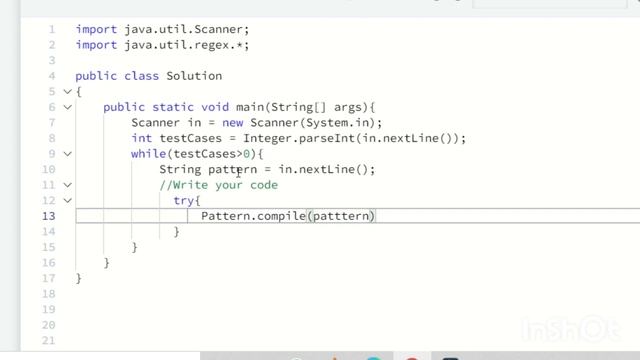The height and width of the screenshot is (360, 640).
Task: Collapse the class body fold arrow on line 5
Action: coord(68,92)
